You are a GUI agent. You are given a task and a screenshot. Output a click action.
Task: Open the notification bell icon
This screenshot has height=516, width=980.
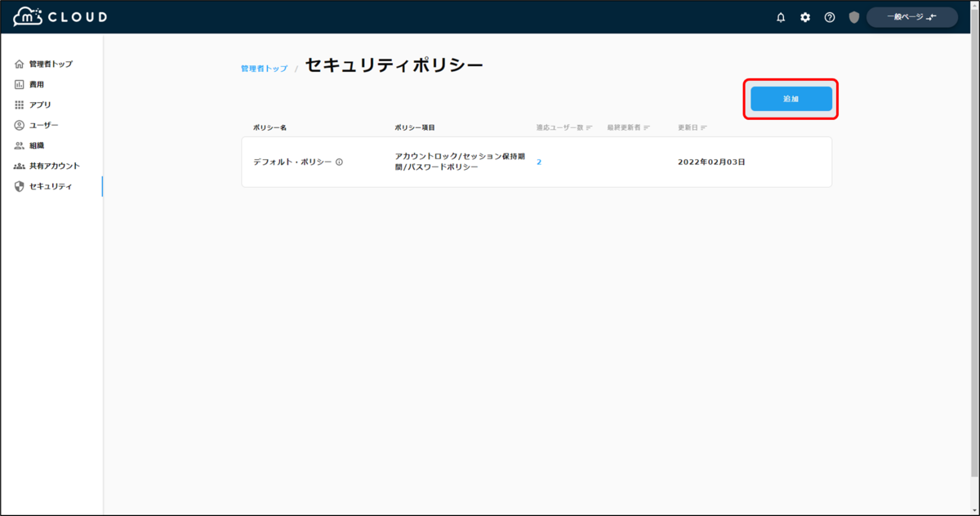pyautogui.click(x=781, y=16)
